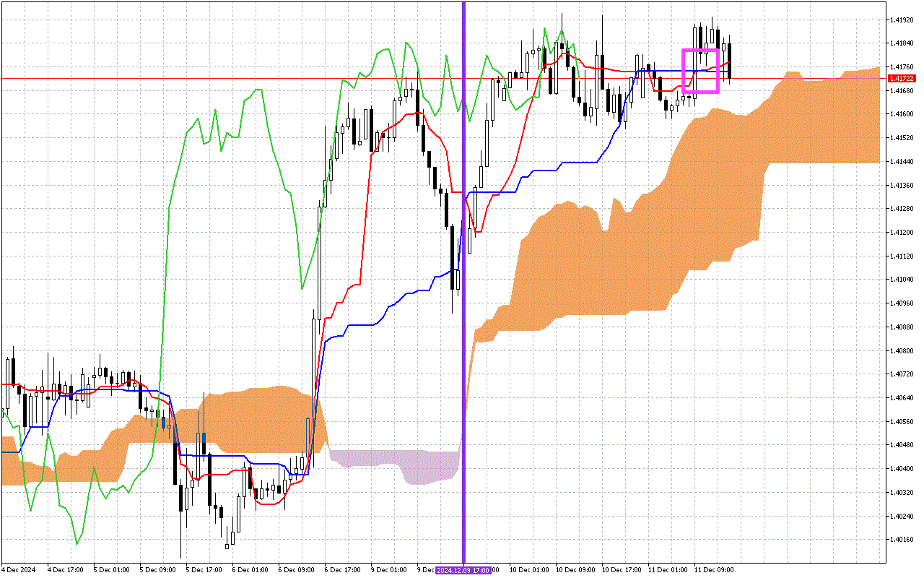This screenshot has width=924, height=578.
Task: Pick the 1.40960 price scale value
Action: click(902, 303)
